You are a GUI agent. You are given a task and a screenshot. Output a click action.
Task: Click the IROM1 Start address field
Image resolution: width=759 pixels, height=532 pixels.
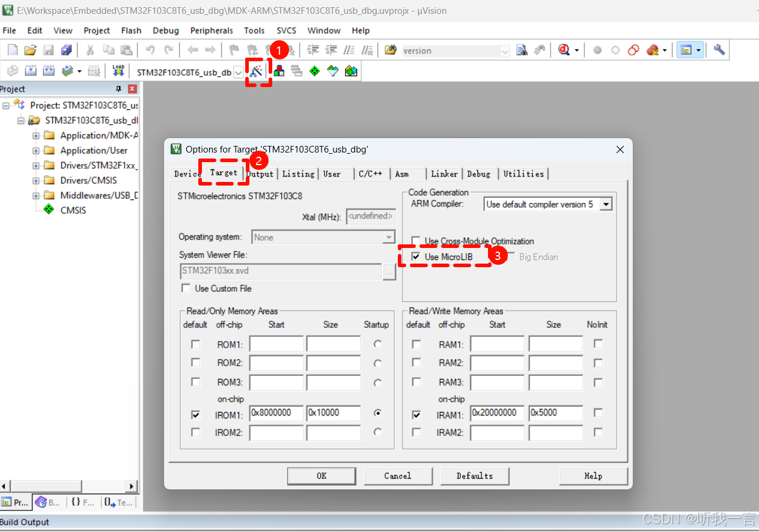tap(276, 413)
